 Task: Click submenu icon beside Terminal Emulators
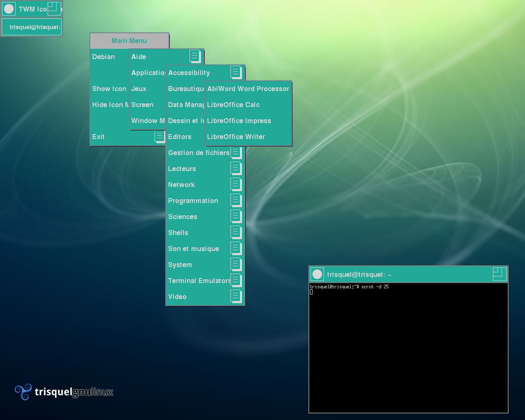[236, 280]
